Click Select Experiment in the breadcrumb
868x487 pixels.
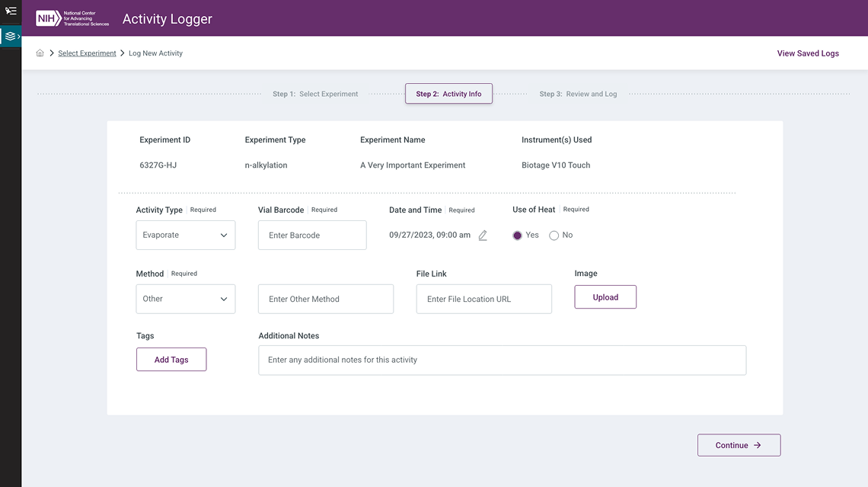tap(87, 53)
